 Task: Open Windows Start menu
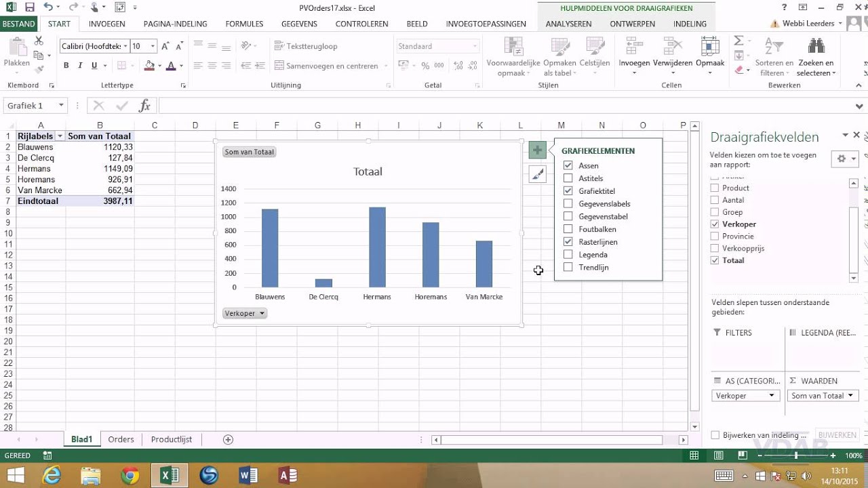pos(15,475)
